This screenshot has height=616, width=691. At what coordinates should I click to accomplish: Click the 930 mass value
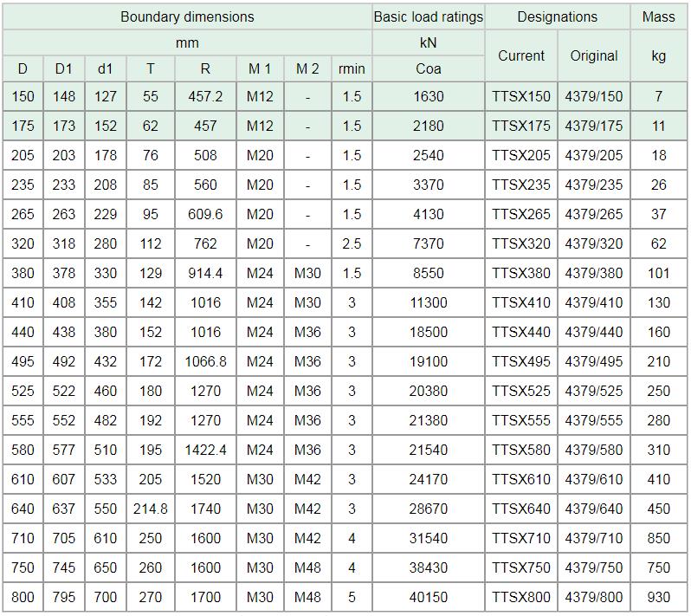[659, 598]
